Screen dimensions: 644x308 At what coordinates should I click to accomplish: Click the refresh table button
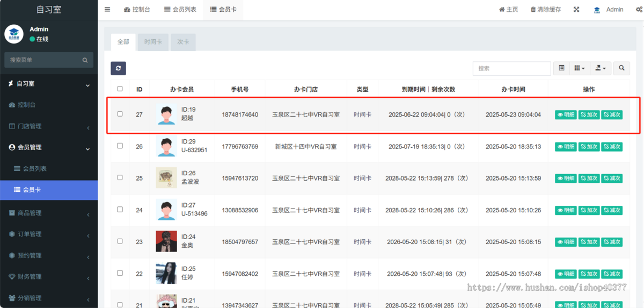tap(118, 68)
